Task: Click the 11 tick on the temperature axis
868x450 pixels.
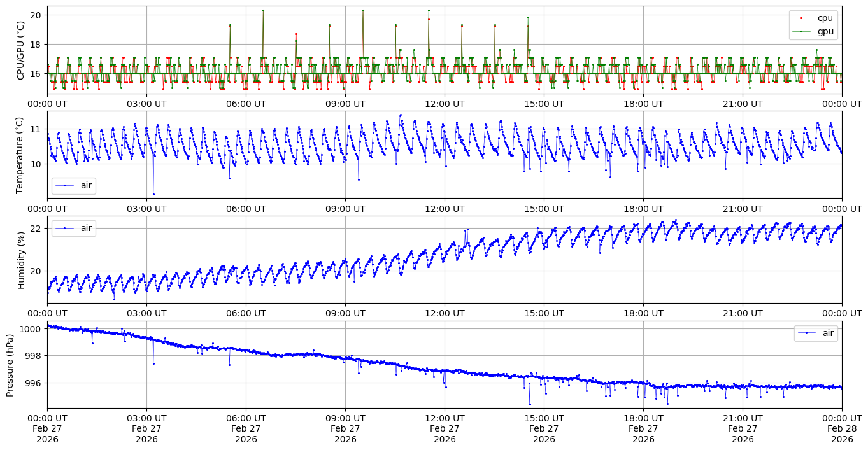Action: click(x=36, y=129)
